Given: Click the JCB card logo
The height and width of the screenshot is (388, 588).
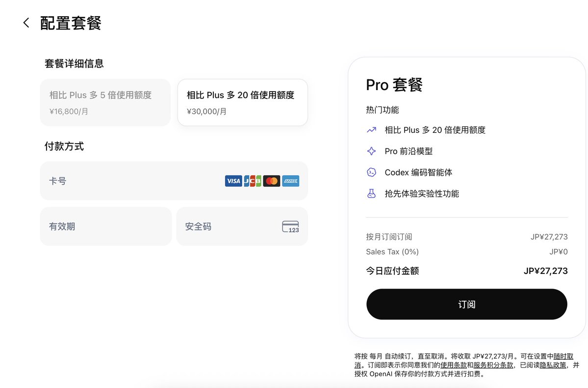Looking at the screenshot, I should point(253,181).
